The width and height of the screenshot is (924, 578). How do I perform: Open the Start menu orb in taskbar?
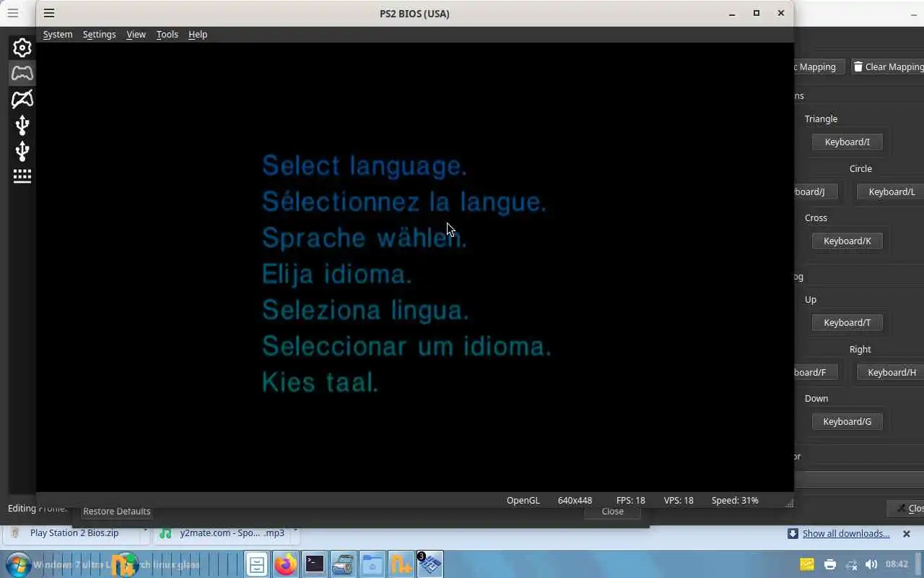18,564
